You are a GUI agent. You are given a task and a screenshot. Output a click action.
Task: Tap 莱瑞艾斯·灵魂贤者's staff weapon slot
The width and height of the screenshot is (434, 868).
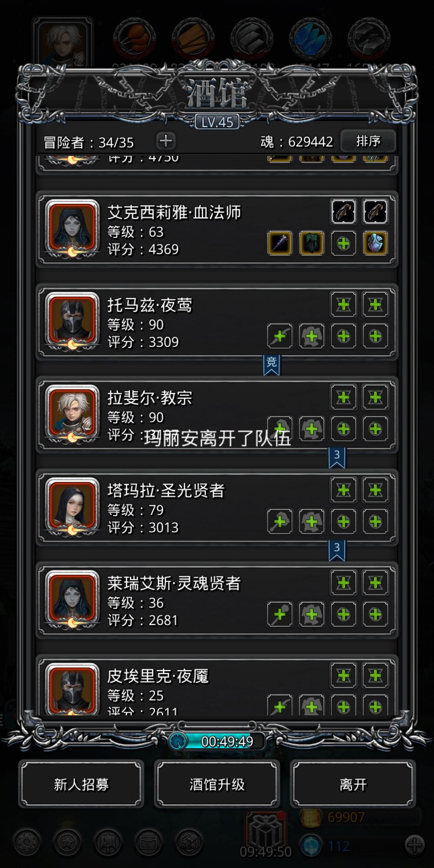point(280,614)
